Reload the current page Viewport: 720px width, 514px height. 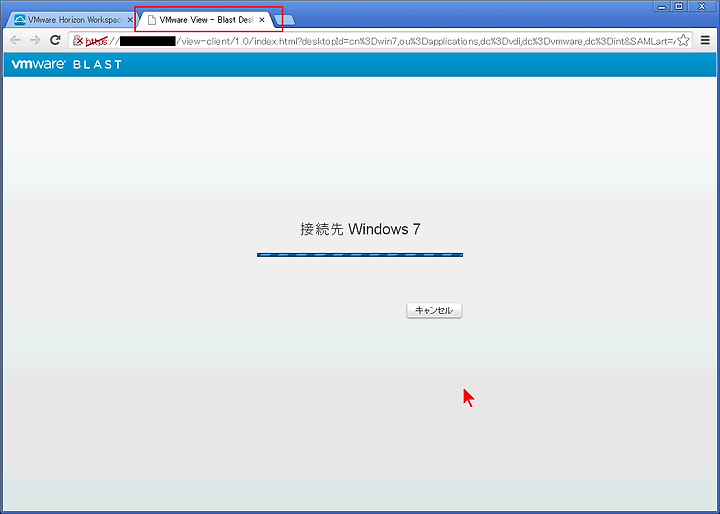(55, 40)
